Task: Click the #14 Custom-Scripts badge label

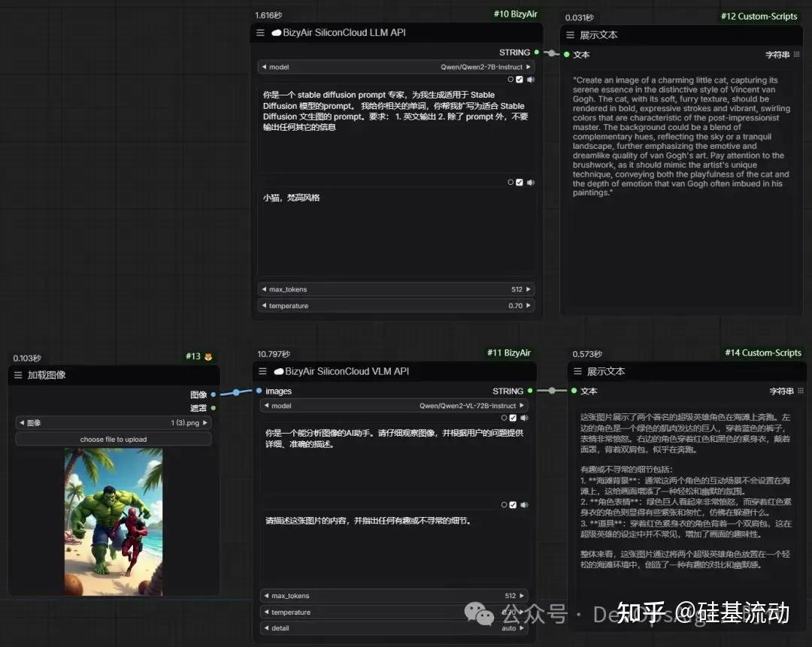Action: (x=763, y=353)
